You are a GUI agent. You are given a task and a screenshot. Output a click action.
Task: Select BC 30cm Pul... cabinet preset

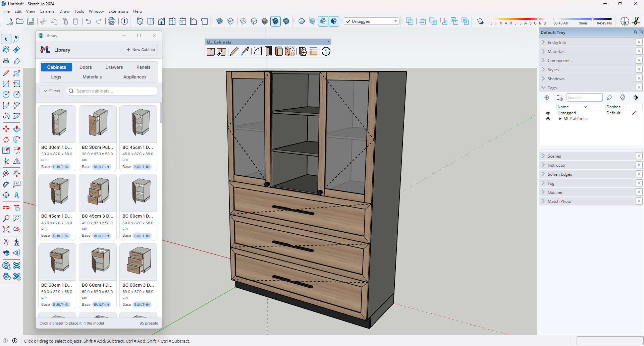point(98,138)
